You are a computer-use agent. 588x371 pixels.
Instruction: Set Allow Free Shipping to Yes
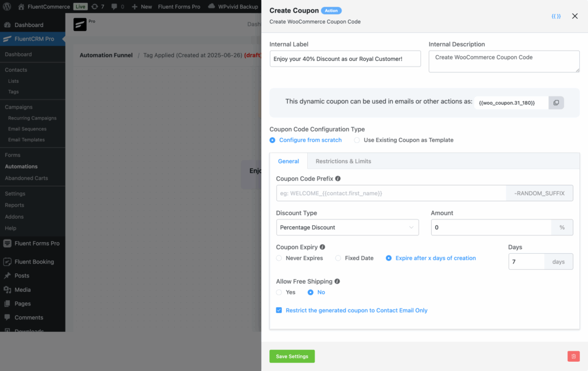(286, 292)
